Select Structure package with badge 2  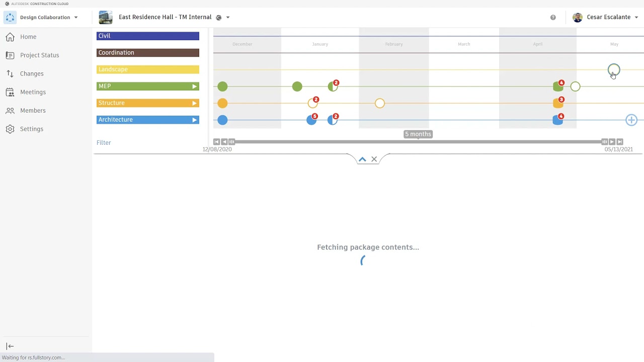[x=312, y=104]
